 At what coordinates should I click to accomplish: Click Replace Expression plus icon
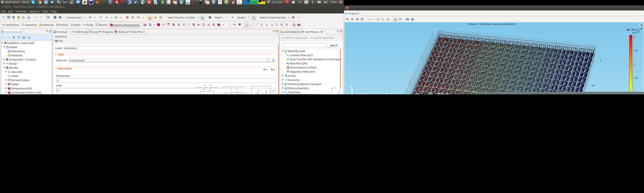pyautogui.click(x=265, y=70)
